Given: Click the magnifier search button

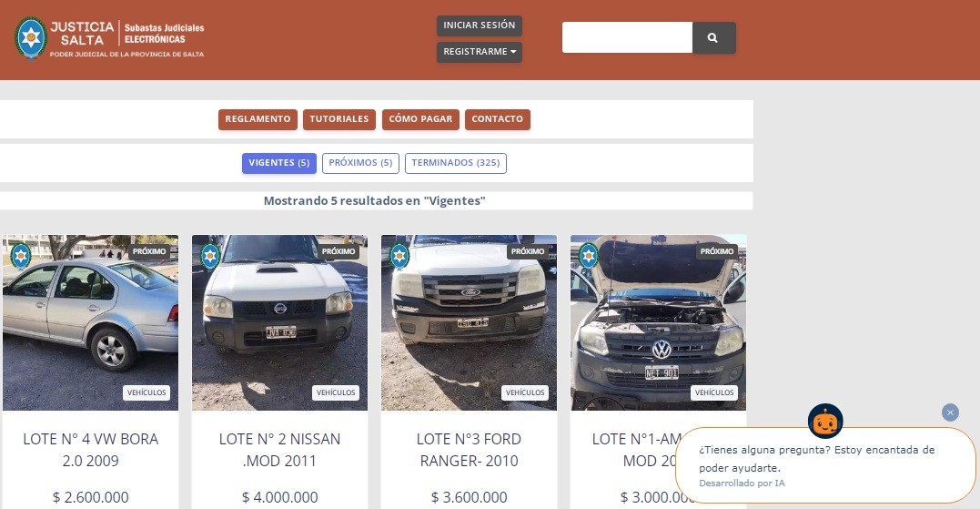Looking at the screenshot, I should tap(713, 37).
